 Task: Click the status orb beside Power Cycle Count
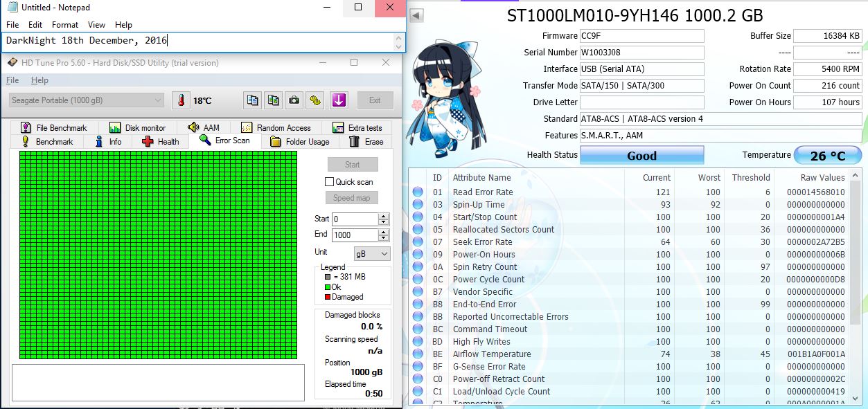point(418,280)
